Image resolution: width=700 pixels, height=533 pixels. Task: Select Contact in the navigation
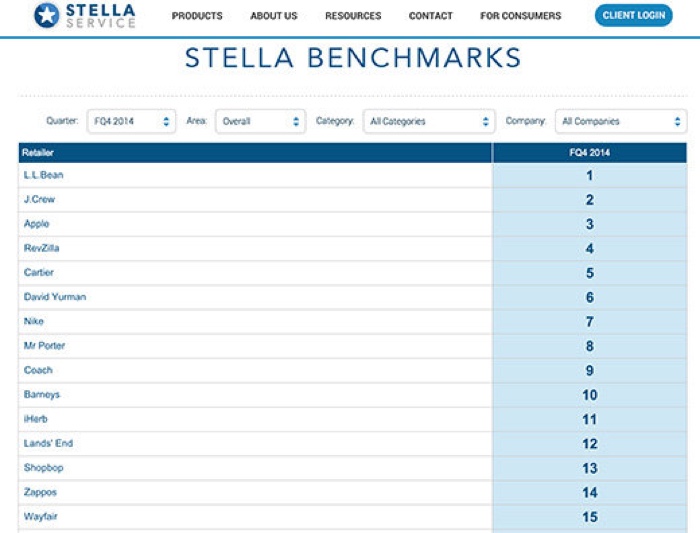pos(430,16)
